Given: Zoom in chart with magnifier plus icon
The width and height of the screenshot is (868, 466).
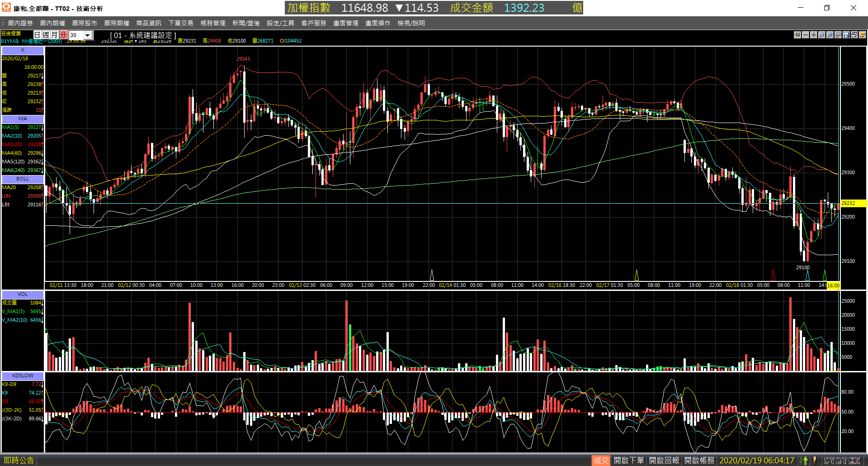Looking at the screenshot, I should (x=830, y=35).
